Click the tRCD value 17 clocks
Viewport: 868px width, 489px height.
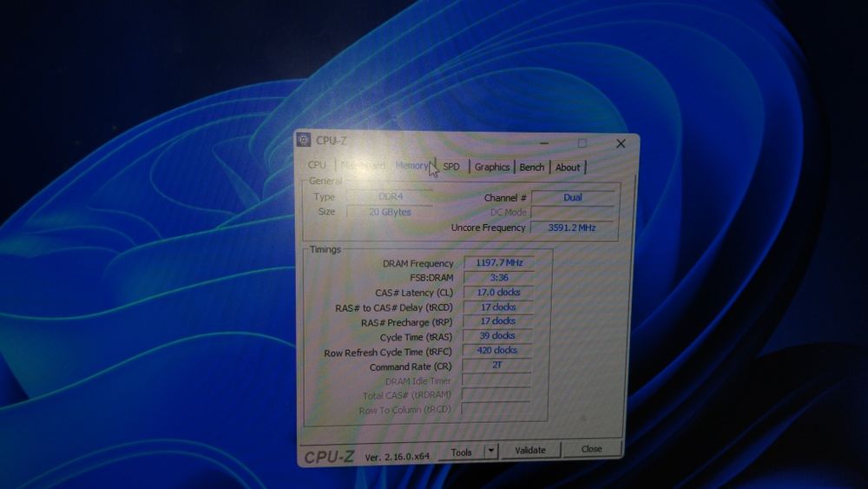tap(498, 307)
